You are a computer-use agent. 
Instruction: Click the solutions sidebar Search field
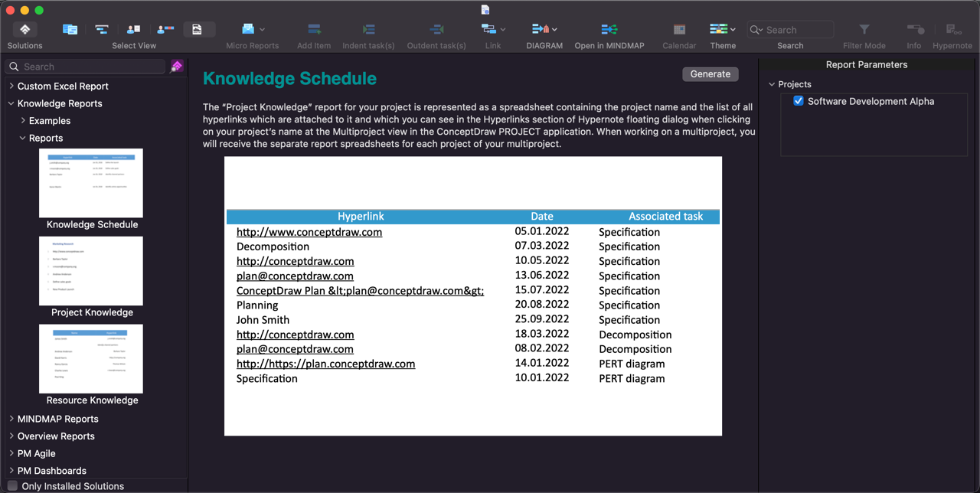[86, 67]
